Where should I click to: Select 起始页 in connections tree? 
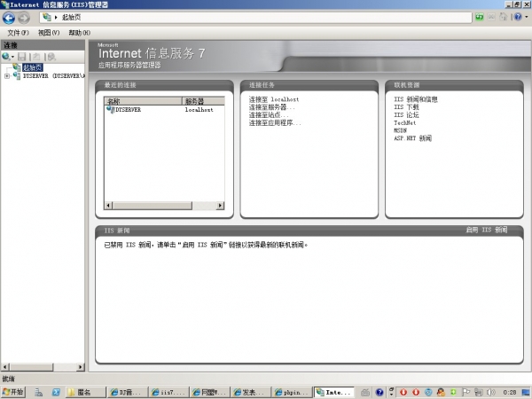click(33, 67)
